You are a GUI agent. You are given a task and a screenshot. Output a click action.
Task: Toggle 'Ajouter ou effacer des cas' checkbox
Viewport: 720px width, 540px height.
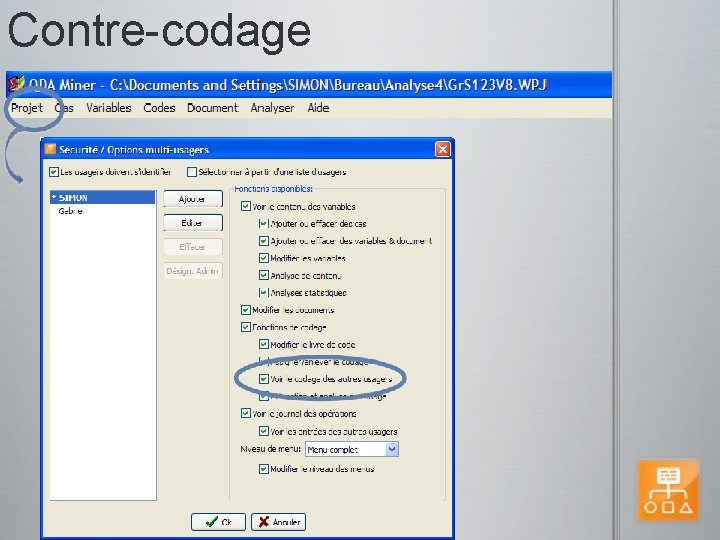[x=264, y=224]
